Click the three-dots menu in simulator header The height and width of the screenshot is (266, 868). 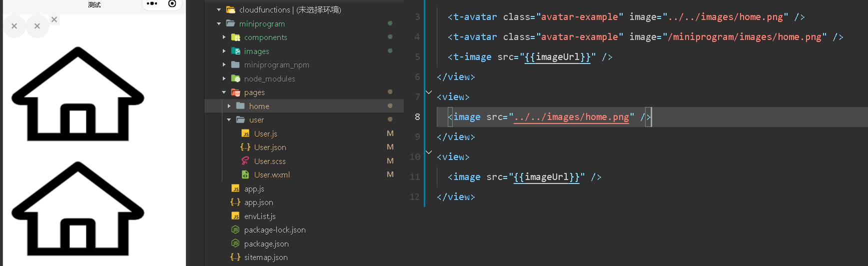pos(152,3)
